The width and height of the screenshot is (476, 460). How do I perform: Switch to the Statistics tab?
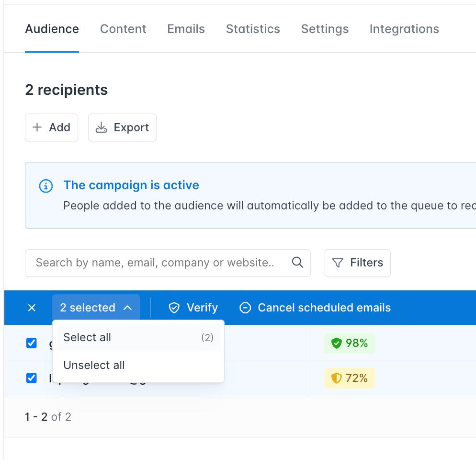253,29
